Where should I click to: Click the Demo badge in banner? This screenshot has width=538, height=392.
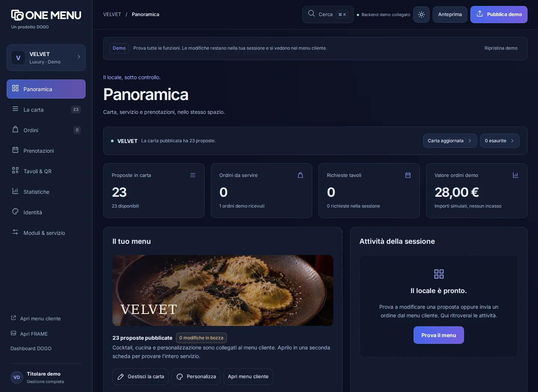coord(119,48)
